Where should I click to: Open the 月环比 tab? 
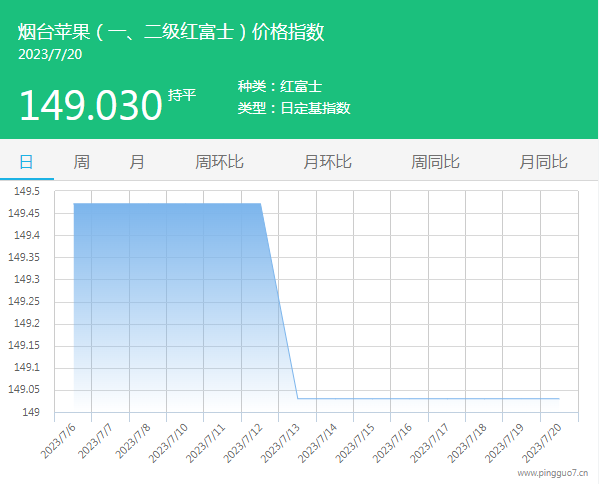coord(327,162)
